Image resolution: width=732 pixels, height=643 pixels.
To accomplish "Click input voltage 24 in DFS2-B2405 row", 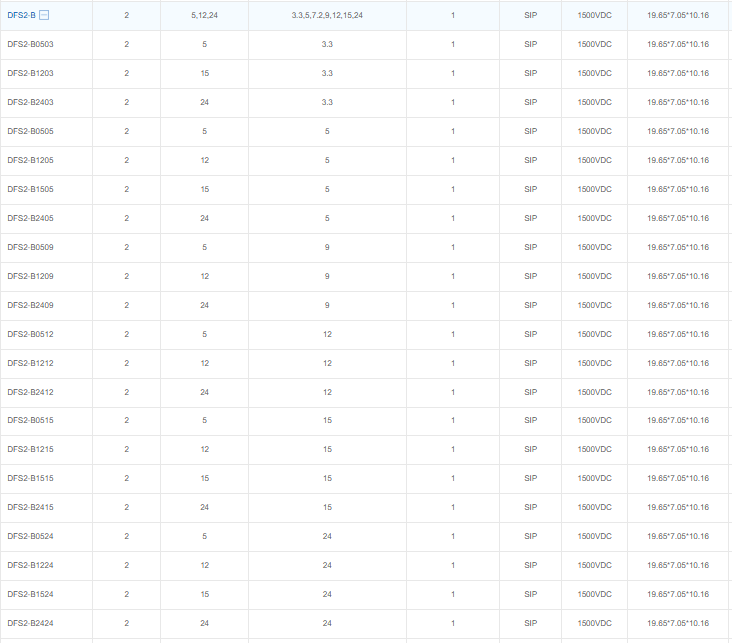I will point(204,218).
